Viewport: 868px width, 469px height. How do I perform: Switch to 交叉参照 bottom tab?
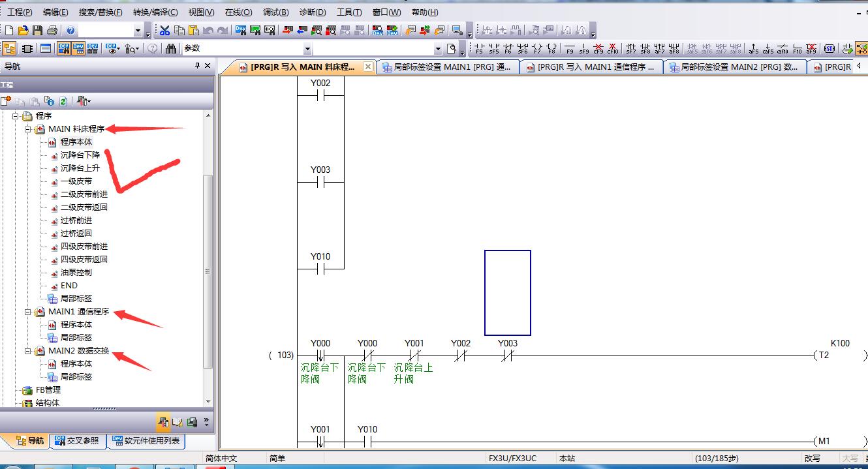coord(77,441)
